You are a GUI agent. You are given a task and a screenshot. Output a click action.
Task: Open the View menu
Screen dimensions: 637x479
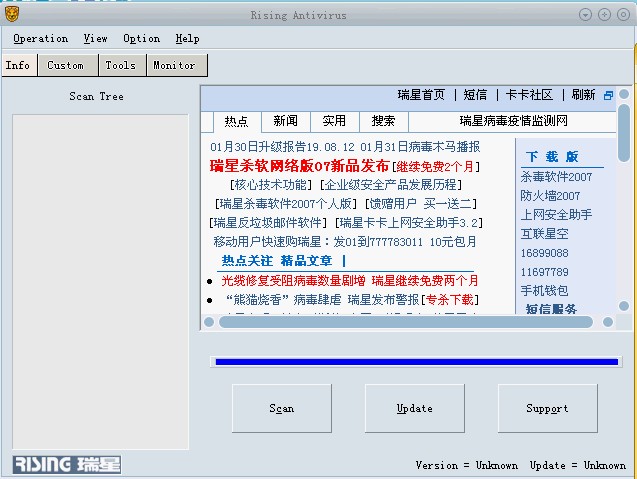(95, 39)
